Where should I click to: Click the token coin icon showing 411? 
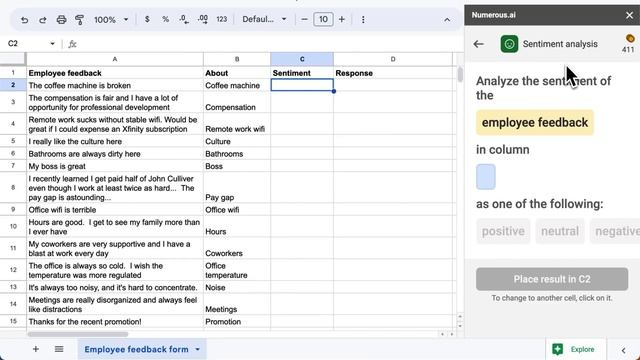pos(630,39)
